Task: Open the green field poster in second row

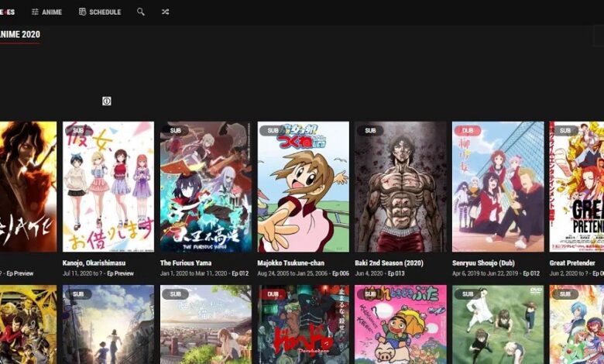Action: tap(498, 325)
